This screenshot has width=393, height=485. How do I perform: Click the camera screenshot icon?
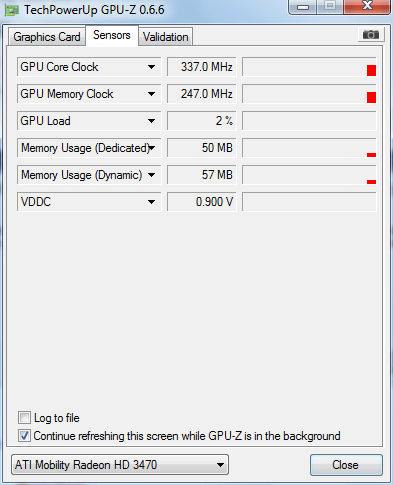[371, 35]
